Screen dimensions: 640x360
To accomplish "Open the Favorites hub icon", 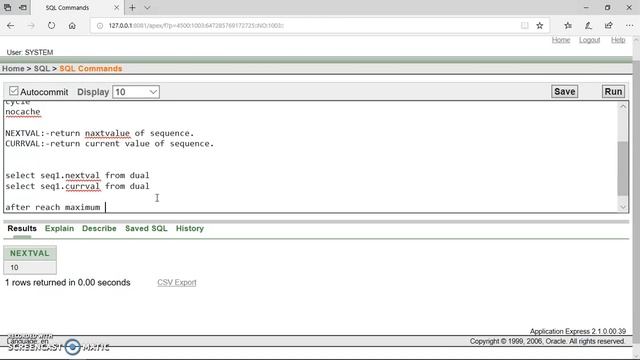I will coord(568,26).
